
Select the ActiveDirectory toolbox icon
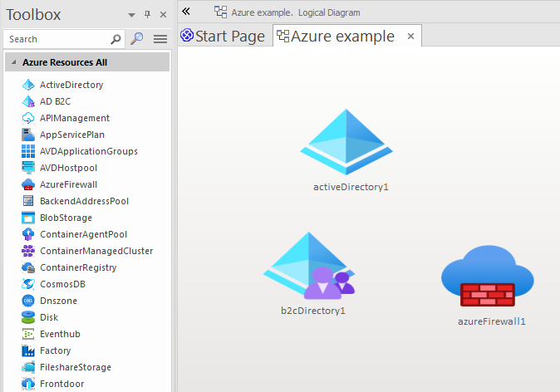click(28, 85)
